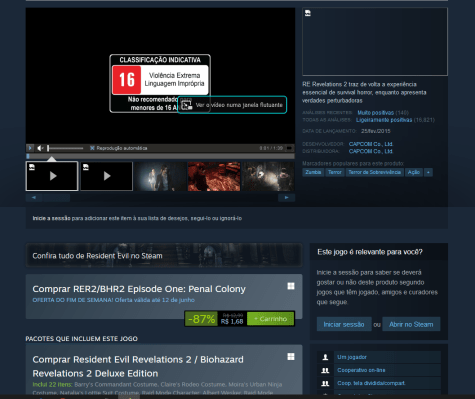Viewport: 475px width, 399px height.
Task: Open 'Confira tudo de Resident Evil' banner
Action: click(164, 255)
